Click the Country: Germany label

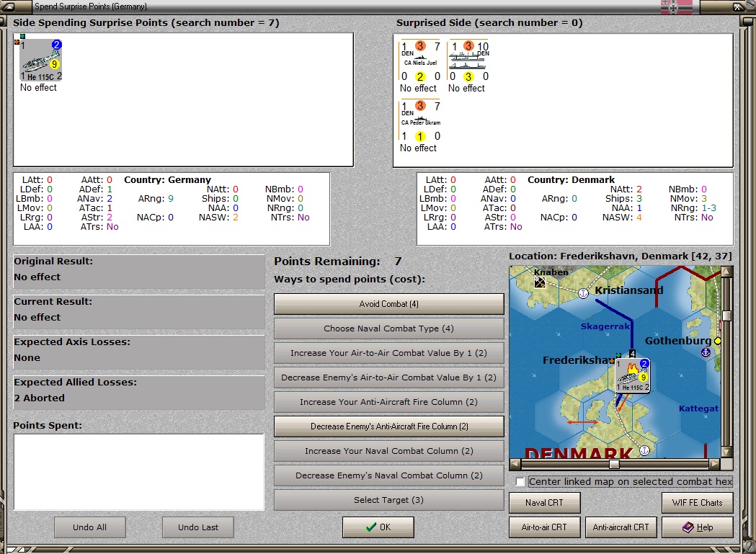click(x=167, y=180)
